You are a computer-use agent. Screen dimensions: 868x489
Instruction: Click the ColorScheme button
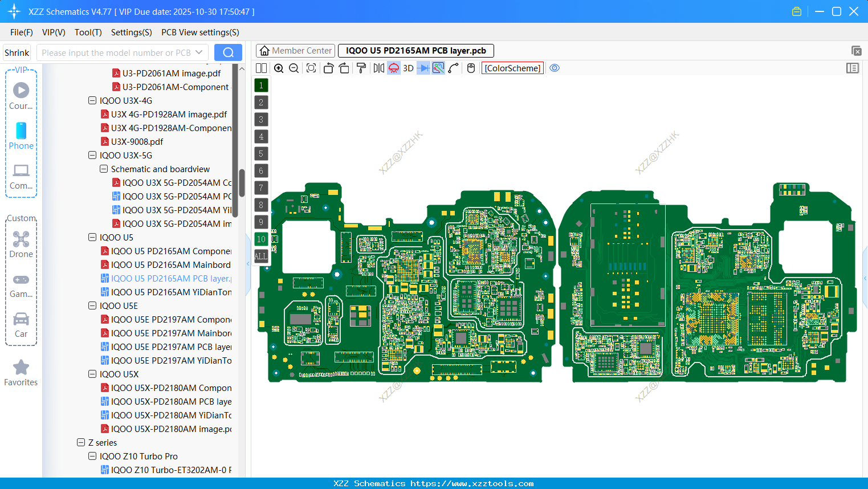click(512, 68)
